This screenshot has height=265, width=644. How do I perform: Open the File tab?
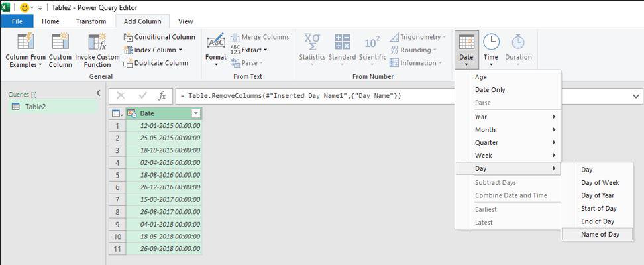tap(17, 21)
